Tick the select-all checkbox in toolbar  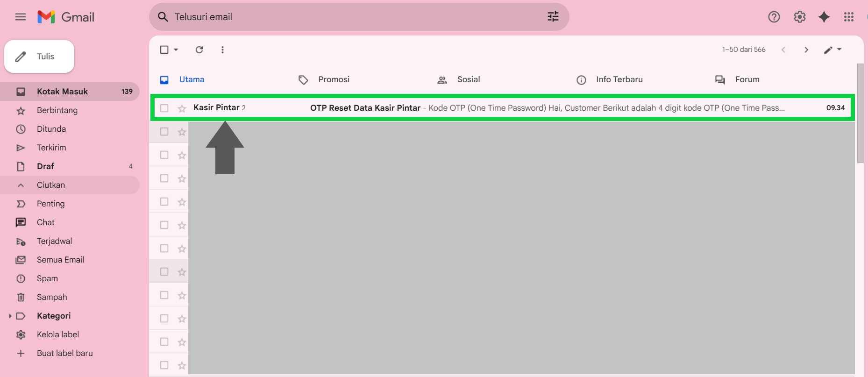[x=164, y=50]
